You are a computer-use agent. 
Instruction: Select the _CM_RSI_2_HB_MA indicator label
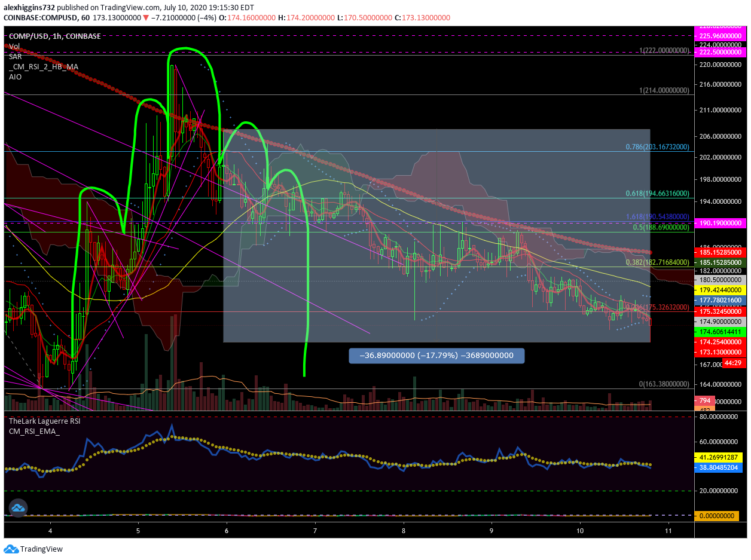(43, 66)
